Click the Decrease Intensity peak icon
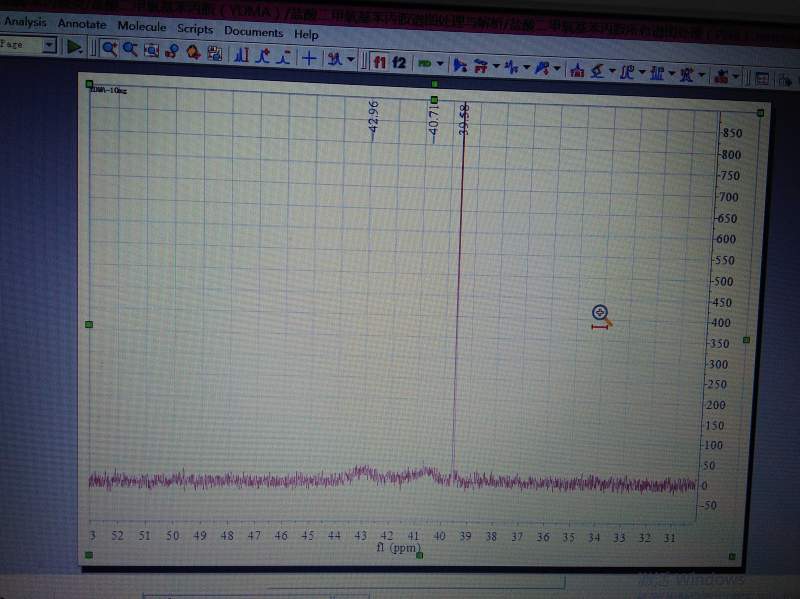Image resolution: width=800 pixels, height=599 pixels. [284, 57]
